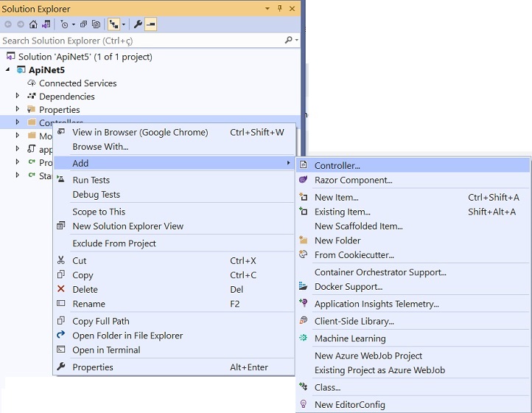Screen dimensions: 532x413
Task: Click the Razor Component icon
Action: coord(304,180)
